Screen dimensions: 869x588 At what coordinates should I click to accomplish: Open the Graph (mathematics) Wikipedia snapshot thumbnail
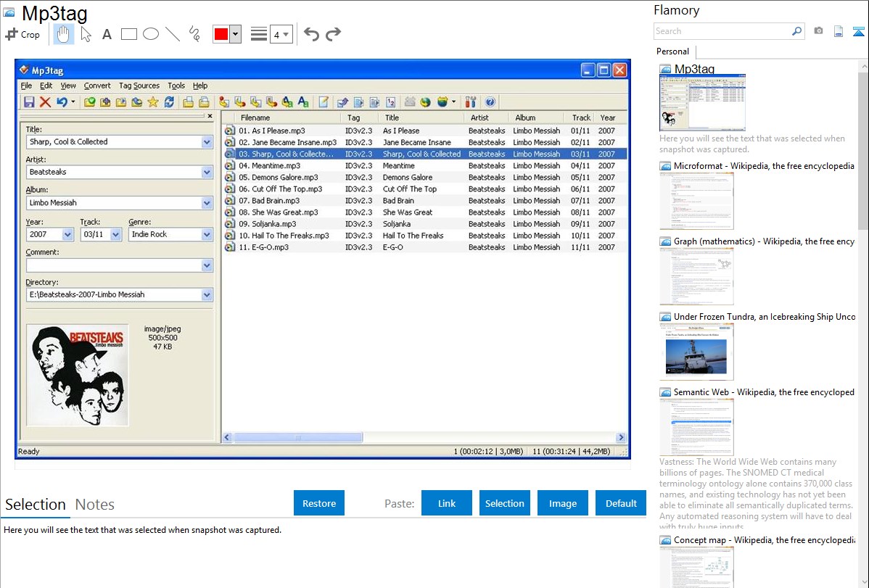696,276
